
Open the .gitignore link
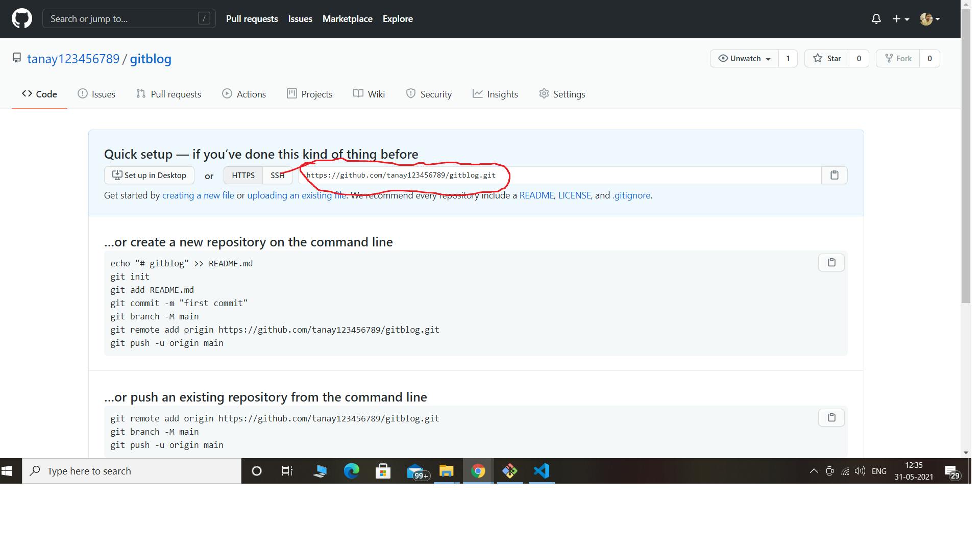(x=631, y=195)
